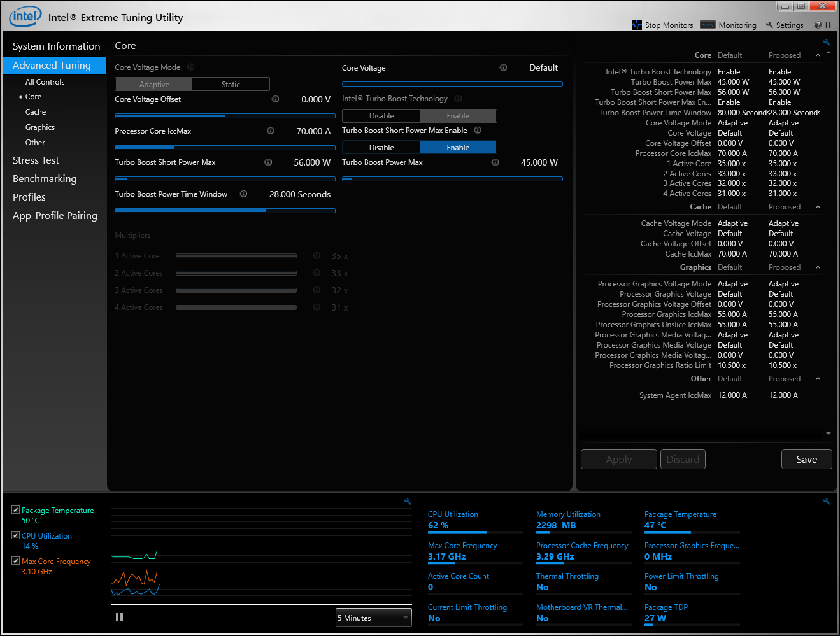Disable Intel Turbo Boost Technology
Screen dimensions: 840x636
381,115
